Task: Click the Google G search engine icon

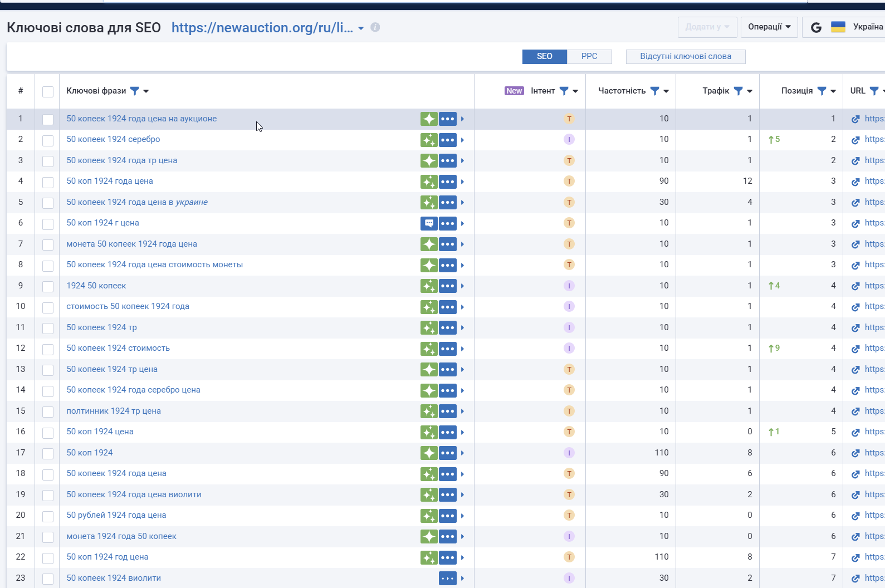Action: [816, 27]
